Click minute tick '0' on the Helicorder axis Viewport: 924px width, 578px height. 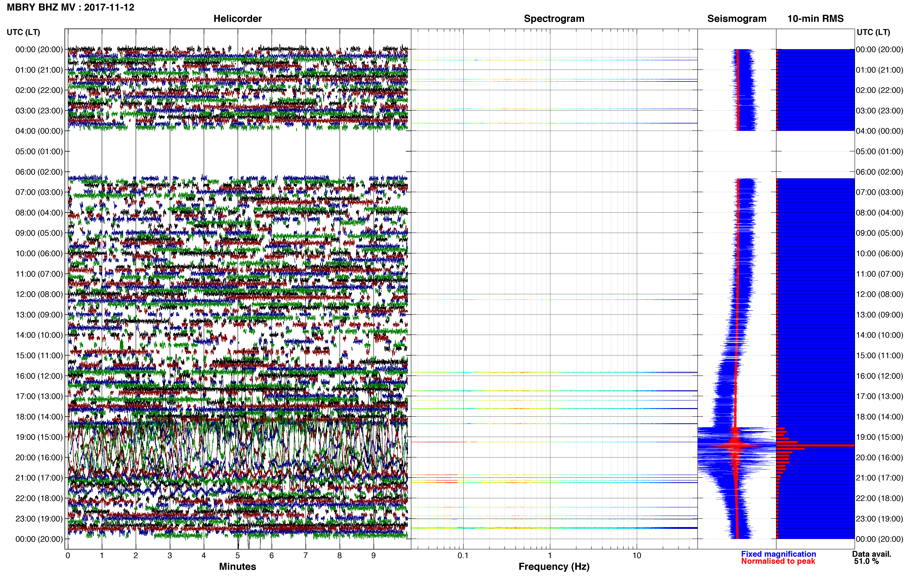pyautogui.click(x=68, y=555)
